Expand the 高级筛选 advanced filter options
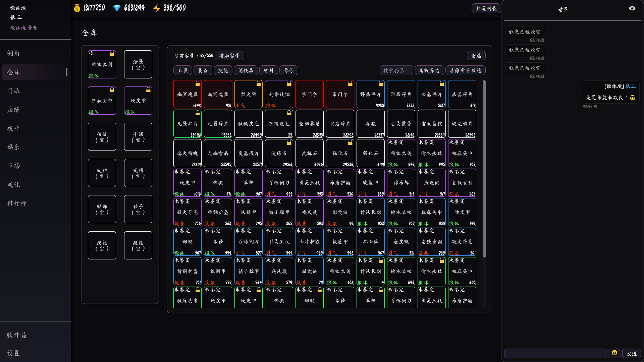Screen dimensions: 644x362 [x=429, y=70]
